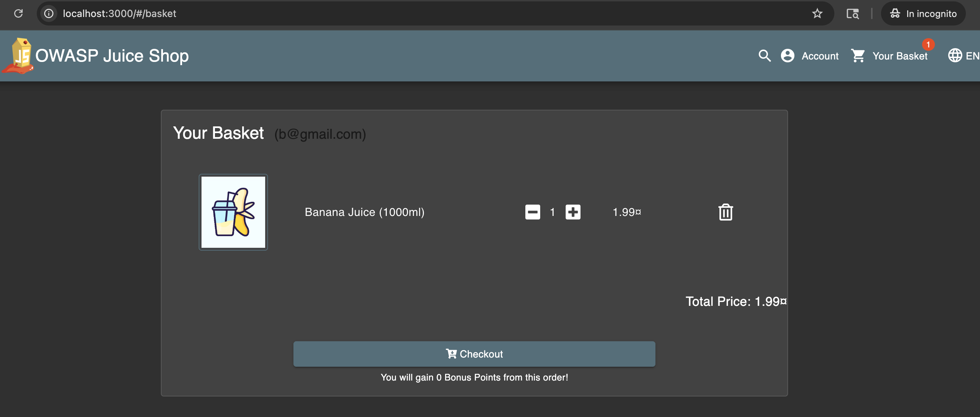
Task: Reload the page with refresh icon
Action: [x=18, y=14]
